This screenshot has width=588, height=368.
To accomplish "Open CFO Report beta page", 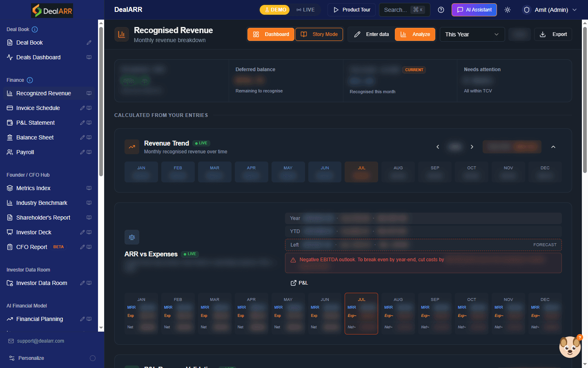I will (x=32, y=247).
